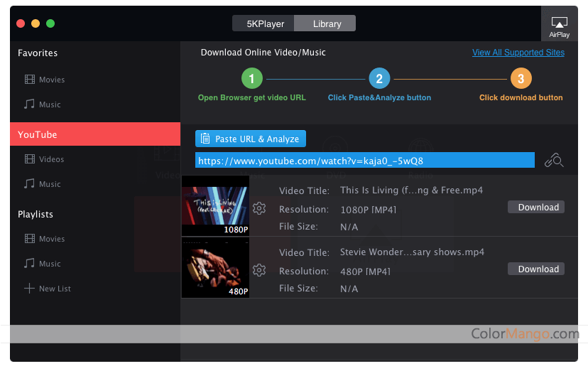This screenshot has height=376, width=588.
Task: Click the analyze URL magnifier icon
Action: (x=554, y=161)
